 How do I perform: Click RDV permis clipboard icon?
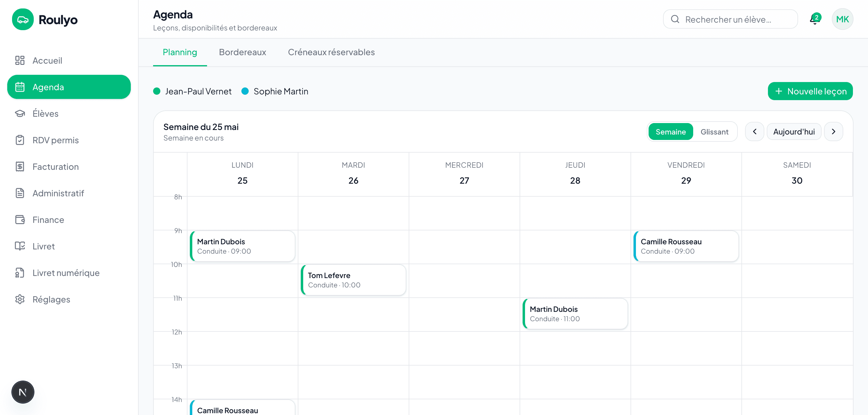(20, 140)
